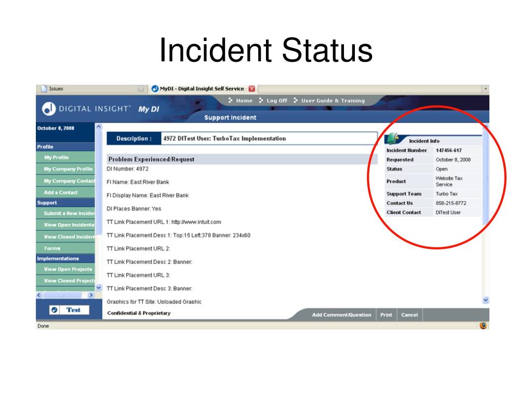The width and height of the screenshot is (532, 399).
Task: Click Support Team value Turbo Tax
Action: point(446,194)
